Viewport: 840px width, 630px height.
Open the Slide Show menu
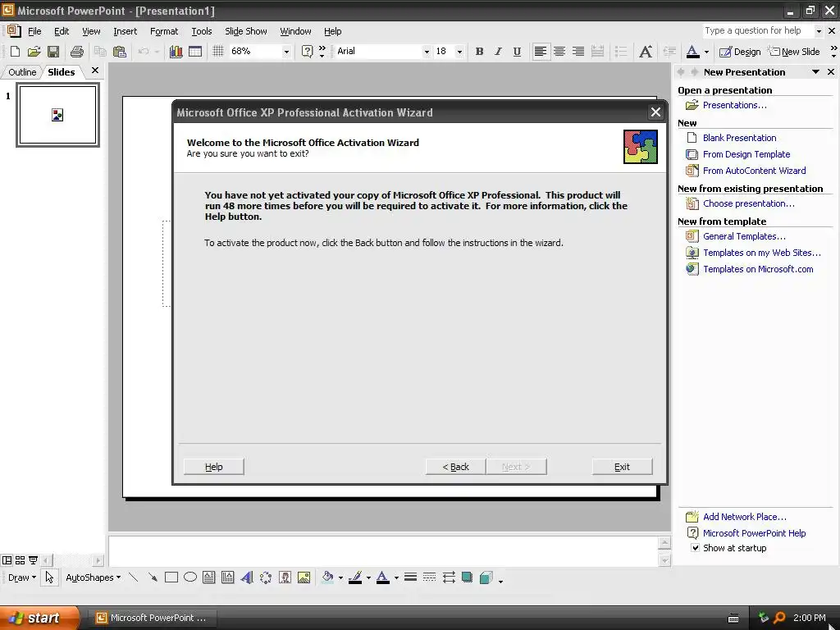click(x=246, y=31)
